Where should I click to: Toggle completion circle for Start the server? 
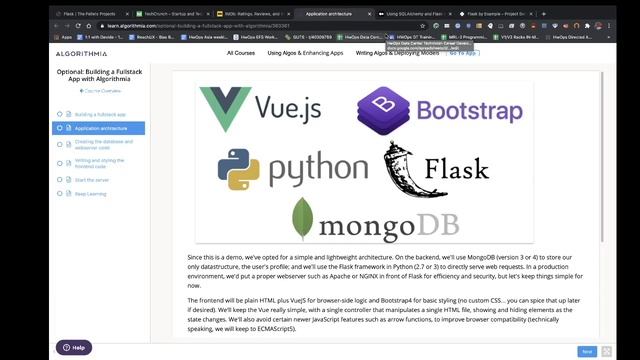[x=60, y=180]
